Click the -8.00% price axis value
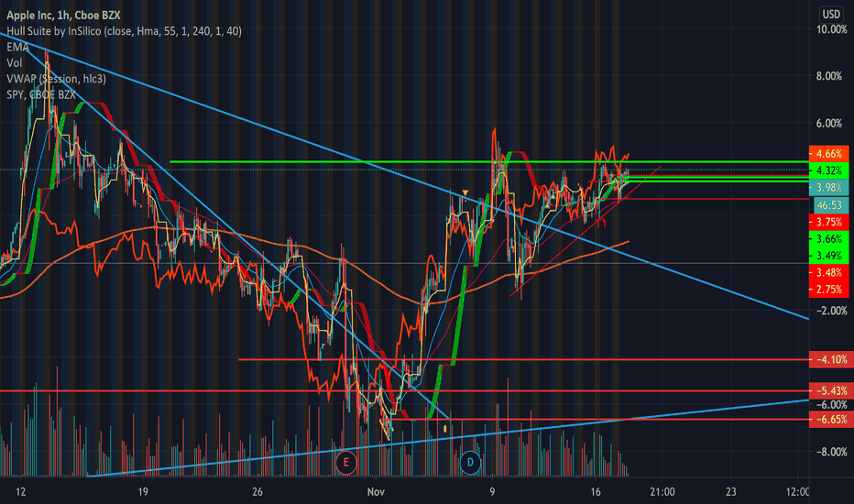 tap(831, 452)
